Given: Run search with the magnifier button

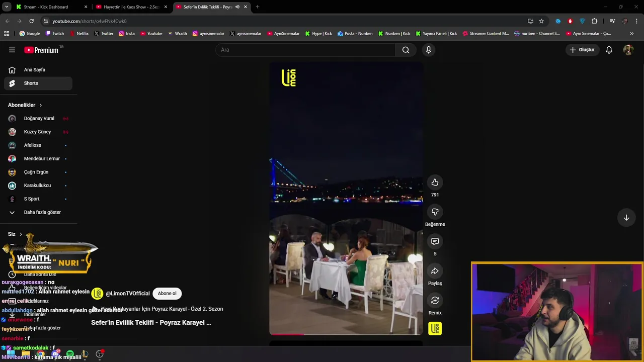Looking at the screenshot, I should 406,50.
